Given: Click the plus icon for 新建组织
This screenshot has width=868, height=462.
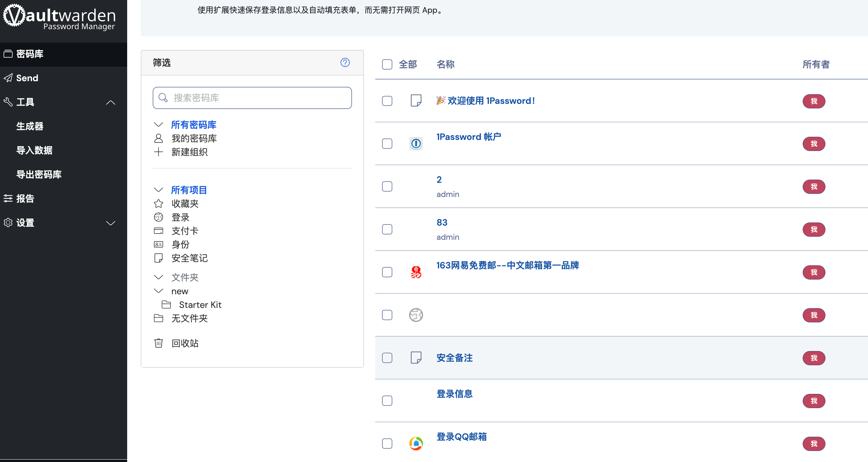Looking at the screenshot, I should click(x=158, y=152).
